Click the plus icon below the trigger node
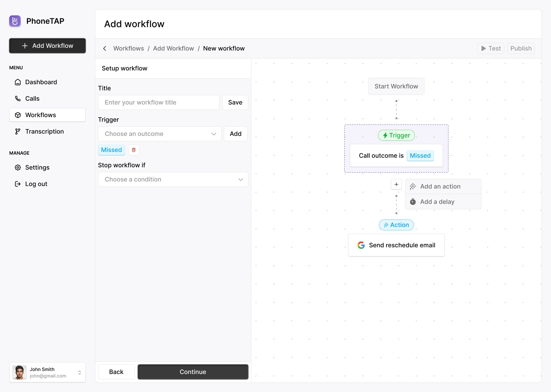Viewport: 551px width, 392px height. tap(396, 184)
